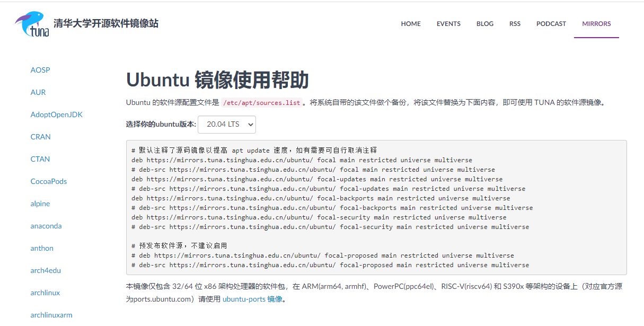Click the deb focal main line in code block
This screenshot has height=326, width=644.
click(x=302, y=160)
